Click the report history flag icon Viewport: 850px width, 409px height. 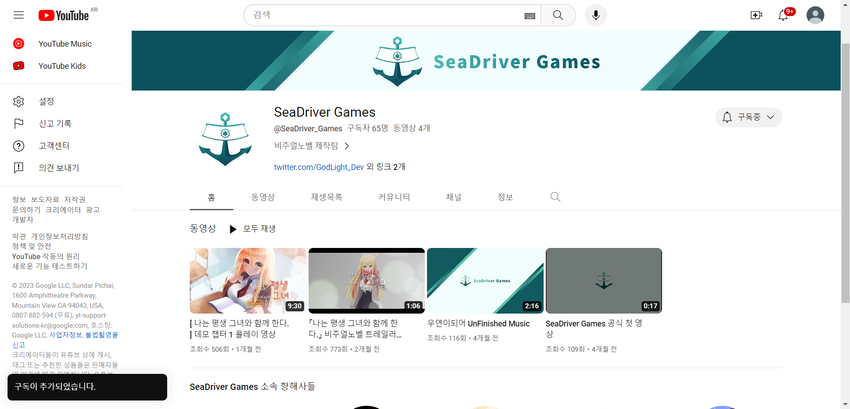coord(18,124)
